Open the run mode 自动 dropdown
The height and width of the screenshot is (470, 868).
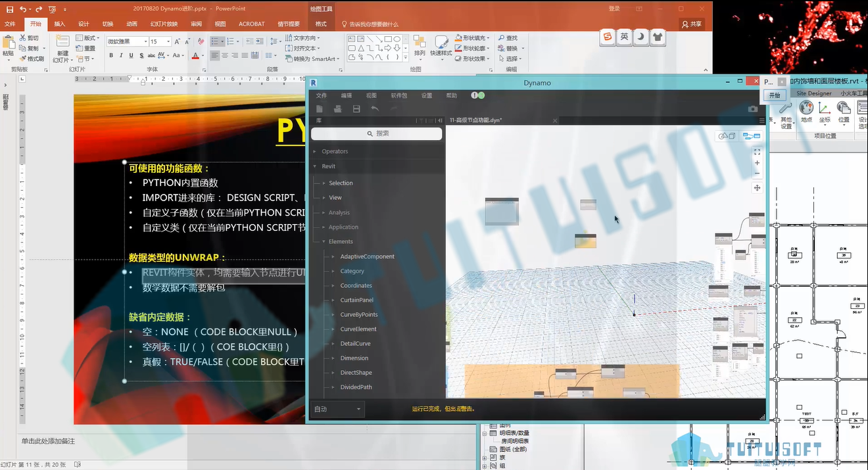tap(338, 409)
